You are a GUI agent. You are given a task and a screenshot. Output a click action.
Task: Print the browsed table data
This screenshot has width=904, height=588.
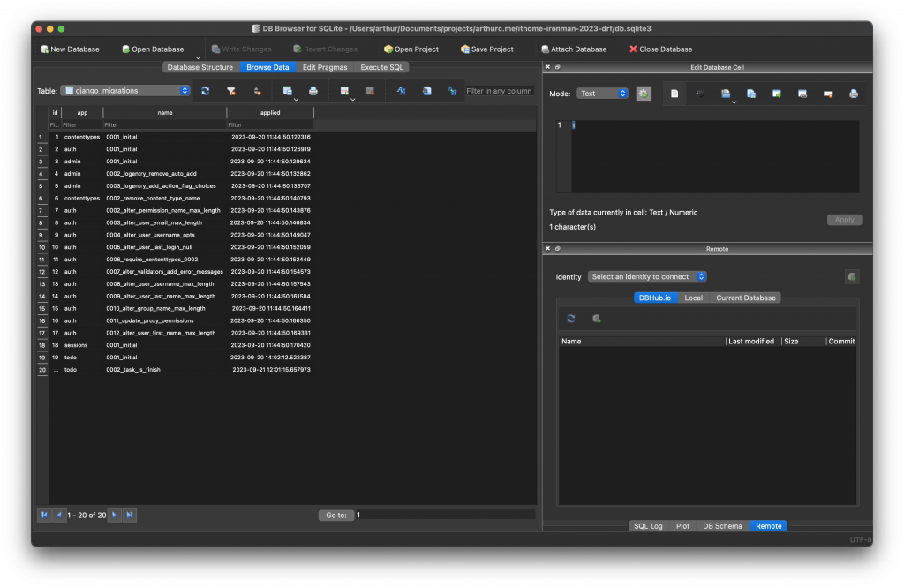pyautogui.click(x=313, y=91)
